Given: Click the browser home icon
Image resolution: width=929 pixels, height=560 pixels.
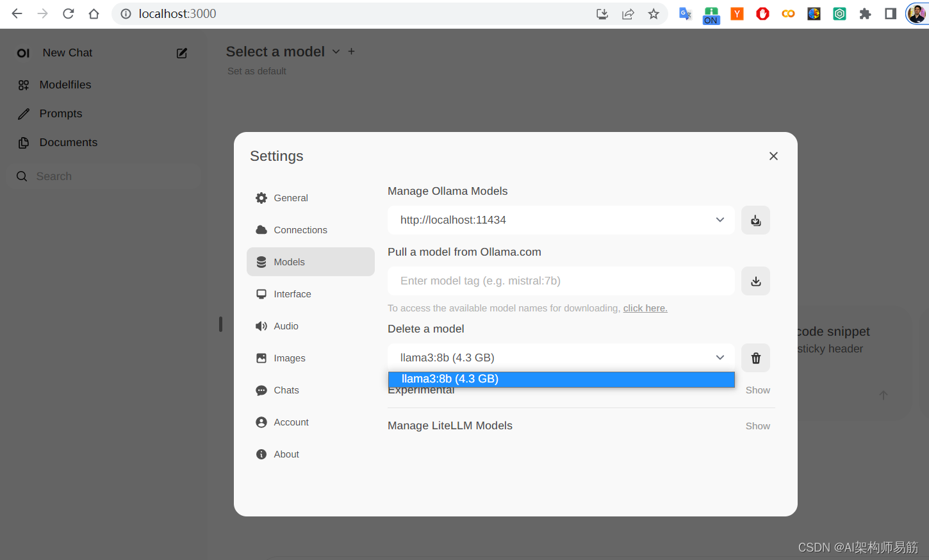Looking at the screenshot, I should 94,13.
